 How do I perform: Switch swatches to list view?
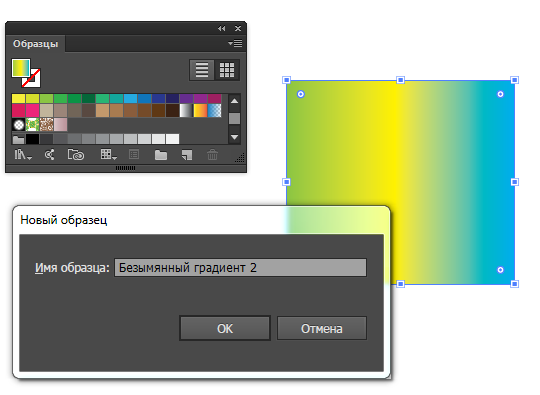click(202, 70)
